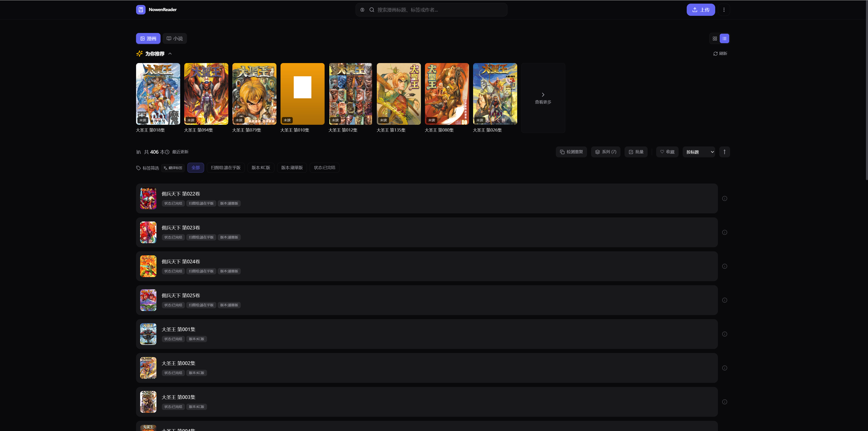Open recommended 大圣王 第094集 cover

(206, 94)
